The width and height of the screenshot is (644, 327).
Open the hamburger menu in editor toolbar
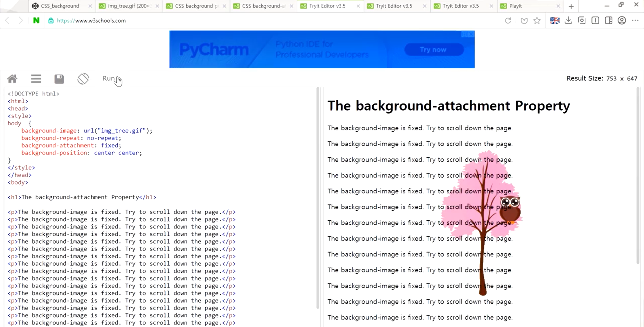[x=36, y=79]
